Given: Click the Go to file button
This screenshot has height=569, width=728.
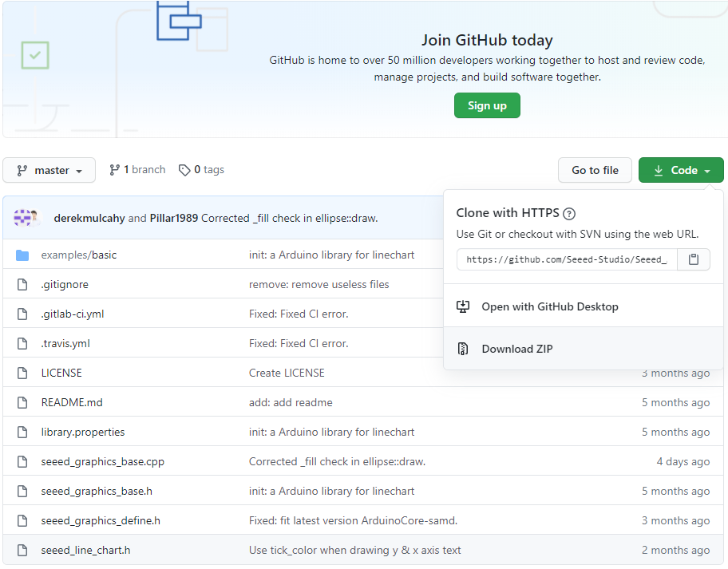Looking at the screenshot, I should (595, 170).
